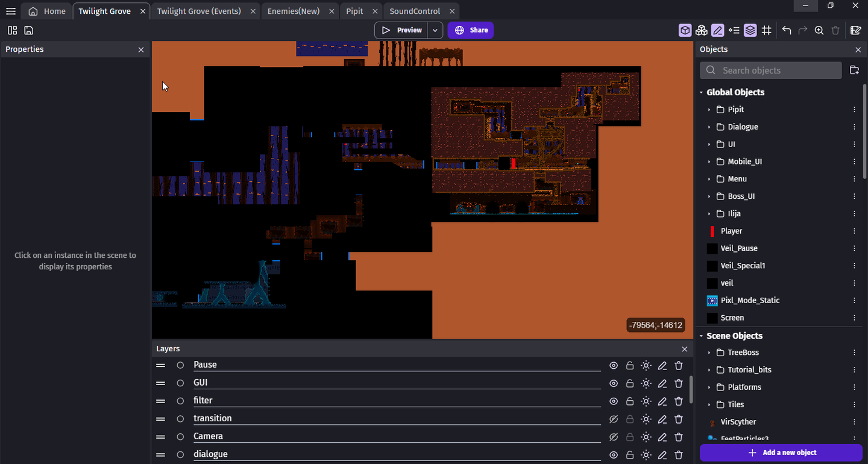The height and width of the screenshot is (464, 868).
Task: Hide the GUI layer
Action: (614, 383)
